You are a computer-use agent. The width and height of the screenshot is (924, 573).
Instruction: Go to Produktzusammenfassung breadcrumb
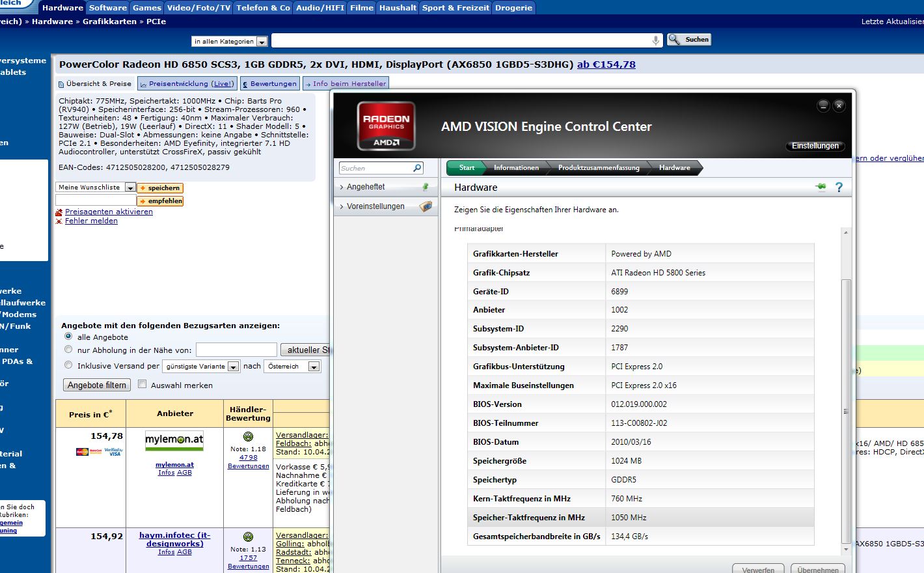(598, 168)
